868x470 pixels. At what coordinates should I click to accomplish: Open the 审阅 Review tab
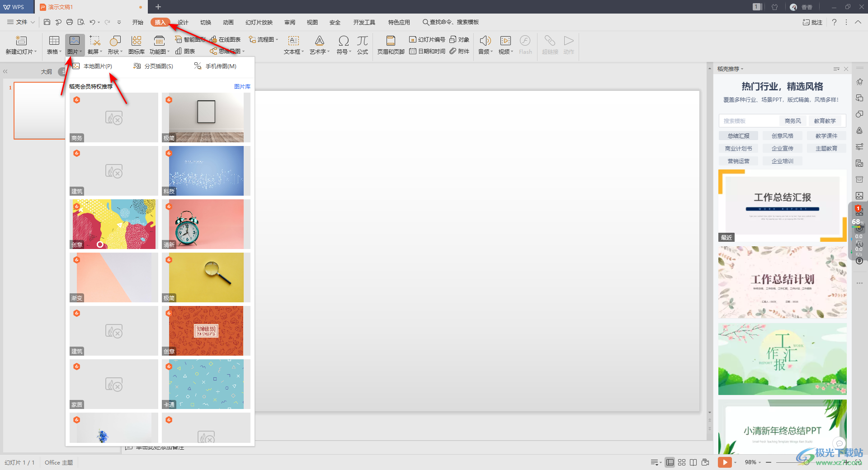(x=290, y=22)
